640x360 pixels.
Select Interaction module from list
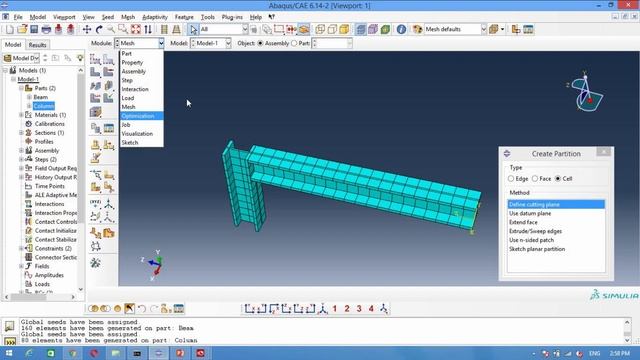pos(142,89)
